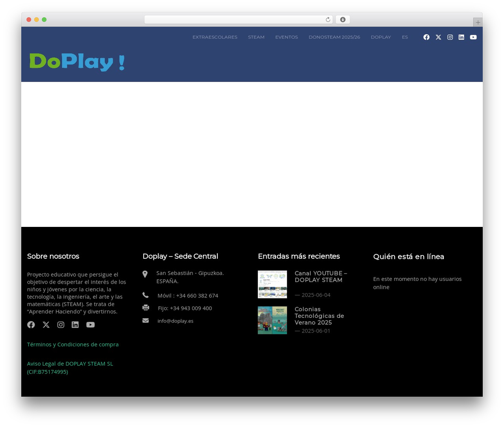The image size is (504, 427).
Task: Open Términos y Condiciones de compra link
Action: pyautogui.click(x=73, y=344)
